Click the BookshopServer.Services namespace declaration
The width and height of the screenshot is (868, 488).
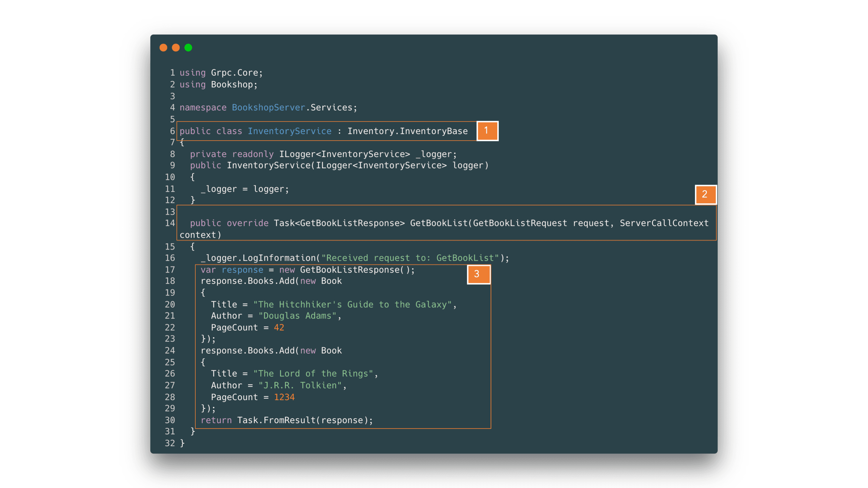[268, 107]
